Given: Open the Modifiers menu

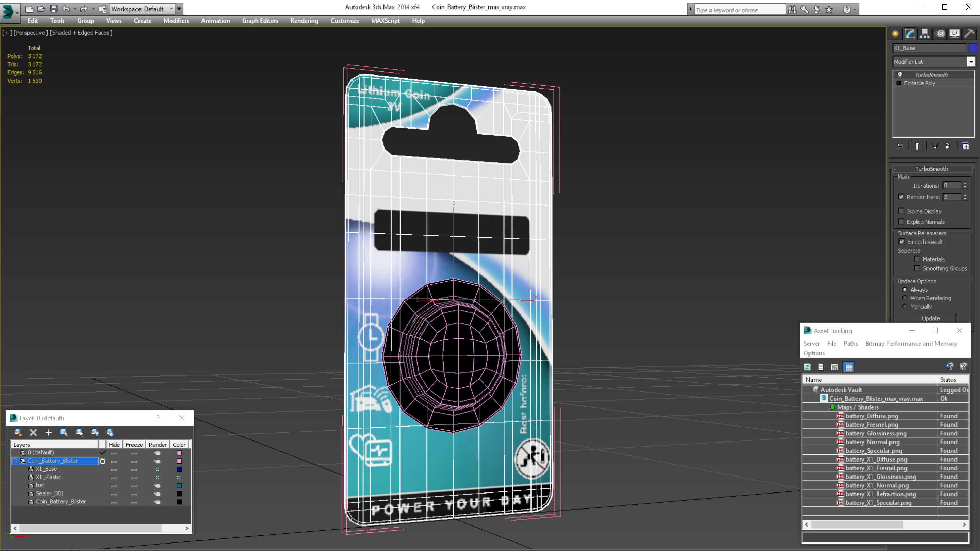Looking at the screenshot, I should [176, 21].
